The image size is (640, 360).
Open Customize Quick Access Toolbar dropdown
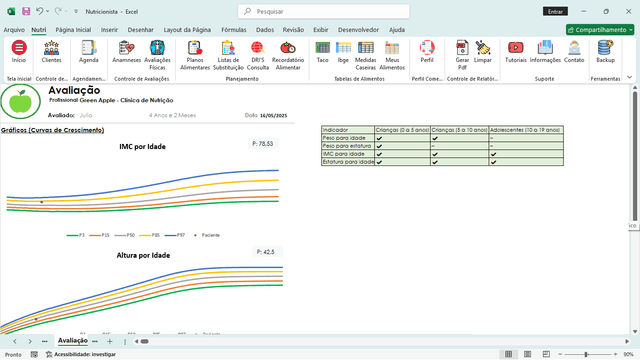click(x=76, y=11)
